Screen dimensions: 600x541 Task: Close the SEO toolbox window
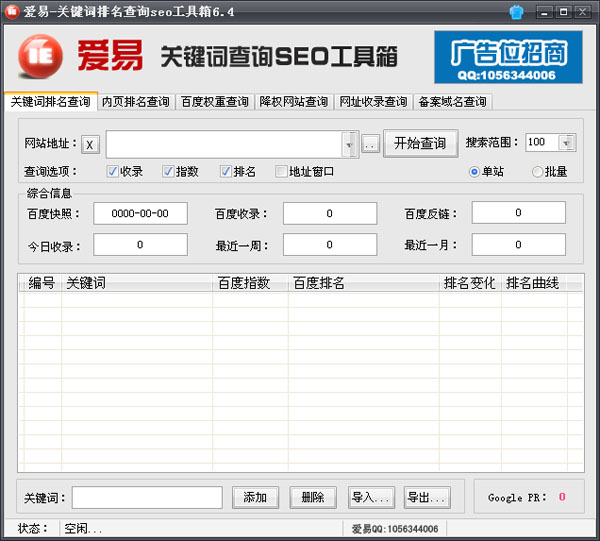pyautogui.click(x=582, y=12)
